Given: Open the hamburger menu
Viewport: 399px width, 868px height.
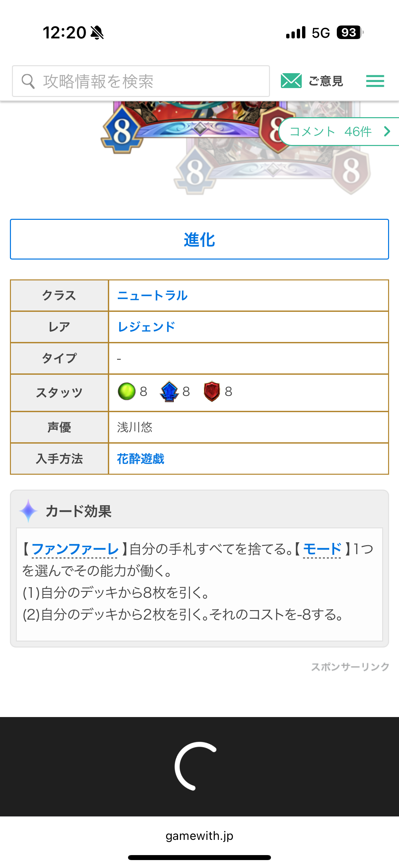Looking at the screenshot, I should (x=375, y=81).
